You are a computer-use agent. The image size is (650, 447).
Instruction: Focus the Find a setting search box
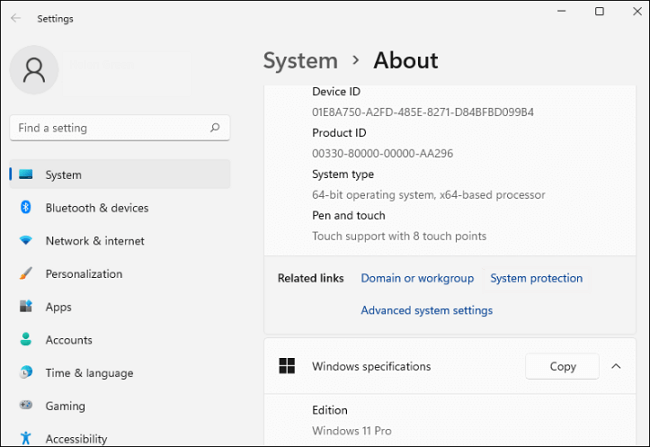(x=110, y=128)
